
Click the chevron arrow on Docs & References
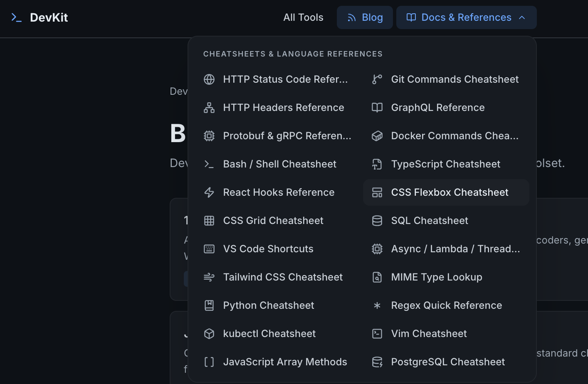coord(522,17)
